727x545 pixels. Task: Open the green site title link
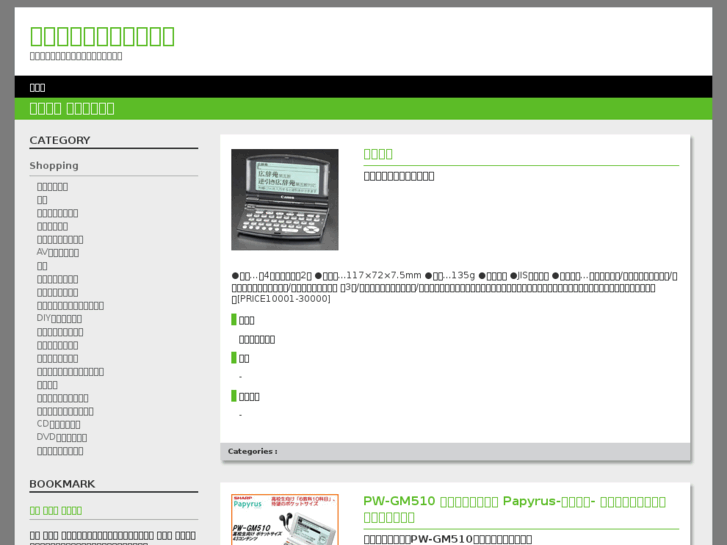(x=102, y=36)
